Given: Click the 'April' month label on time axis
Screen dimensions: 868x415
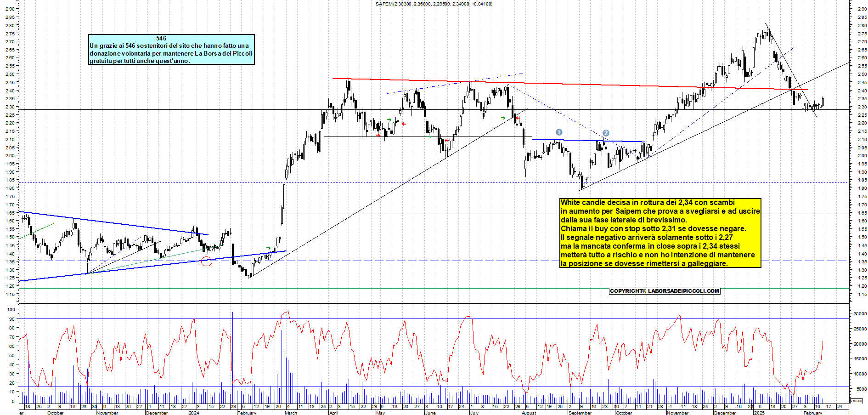Looking at the screenshot, I should pyautogui.click(x=334, y=413).
